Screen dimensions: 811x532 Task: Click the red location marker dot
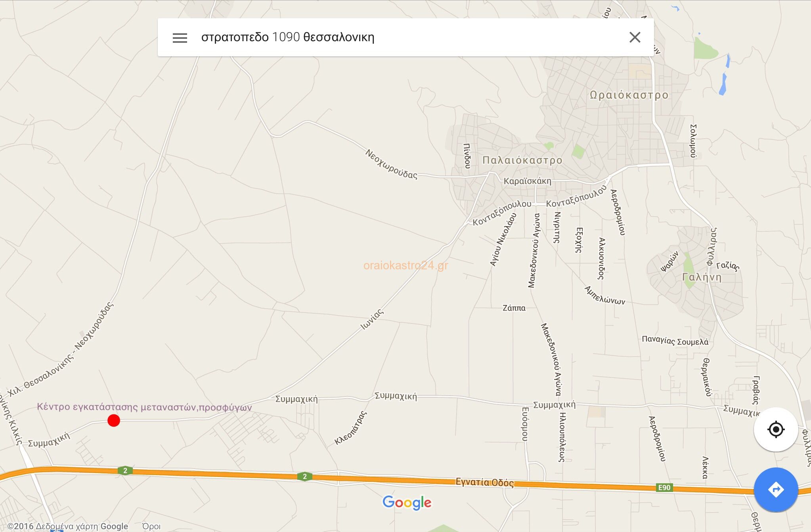click(114, 421)
